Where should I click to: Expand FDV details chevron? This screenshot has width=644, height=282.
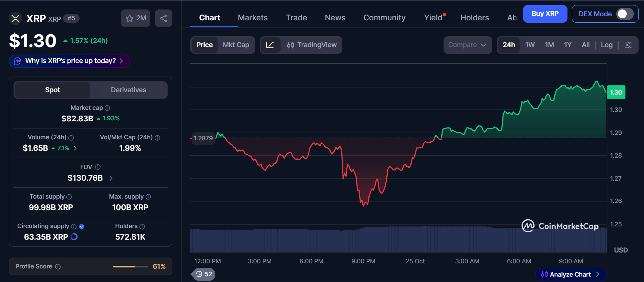[x=111, y=178]
